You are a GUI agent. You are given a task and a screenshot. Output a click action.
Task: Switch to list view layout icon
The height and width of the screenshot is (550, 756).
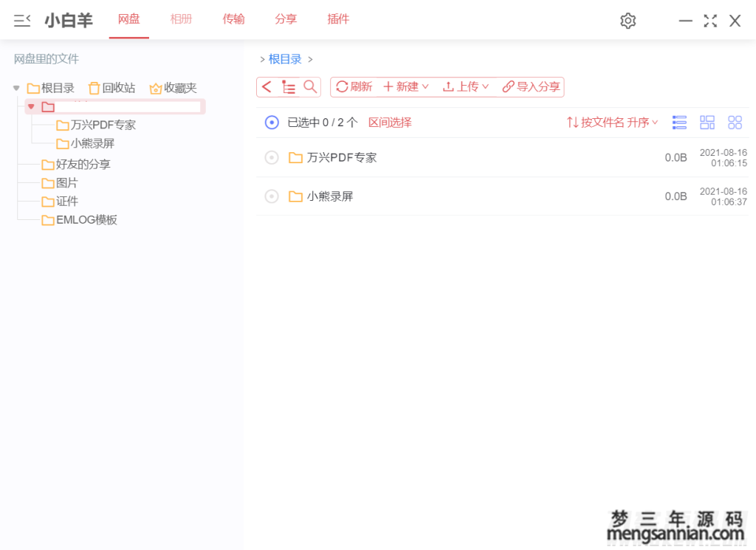(679, 123)
